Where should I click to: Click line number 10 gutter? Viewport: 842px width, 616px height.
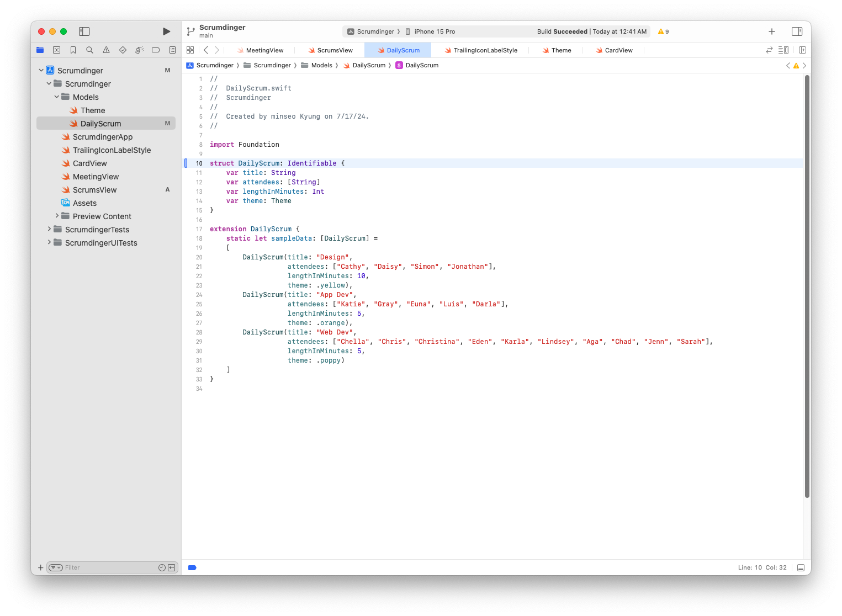pos(199,163)
